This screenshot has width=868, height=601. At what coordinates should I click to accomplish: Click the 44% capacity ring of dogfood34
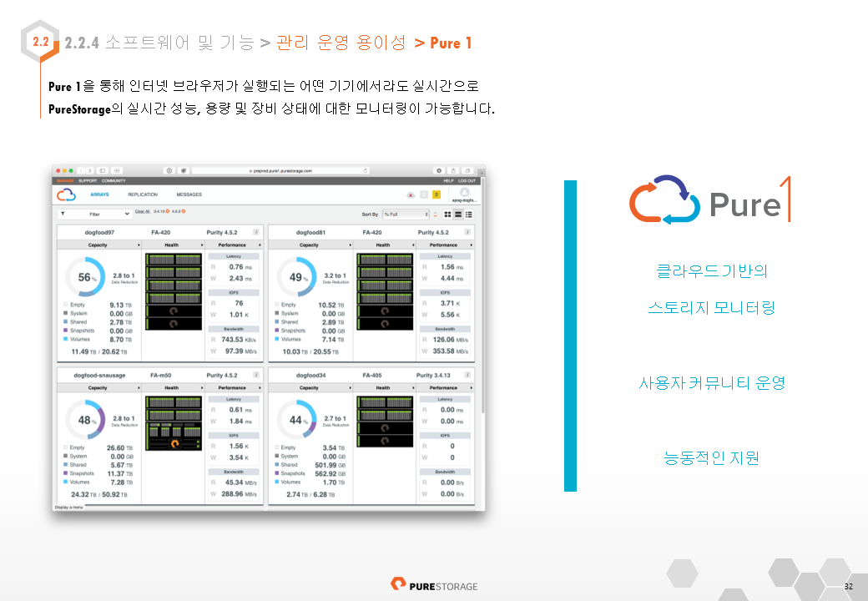297,420
